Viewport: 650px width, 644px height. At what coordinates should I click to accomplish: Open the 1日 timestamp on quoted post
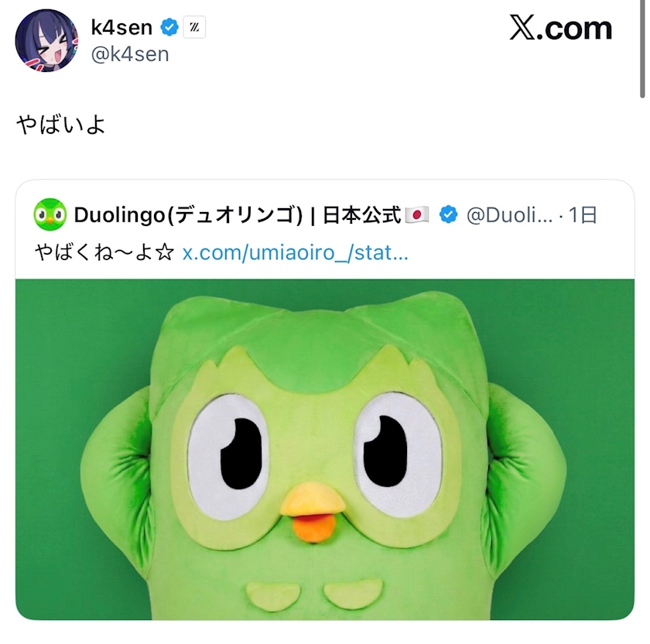583,215
